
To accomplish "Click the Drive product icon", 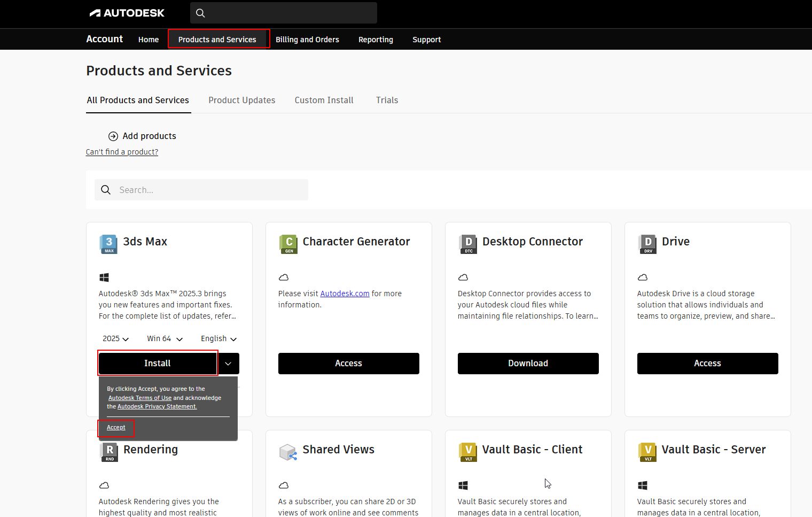I will (647, 244).
